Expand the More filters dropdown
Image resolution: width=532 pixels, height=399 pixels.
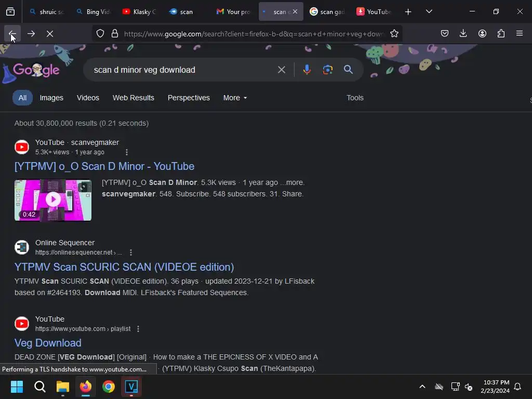(x=235, y=98)
